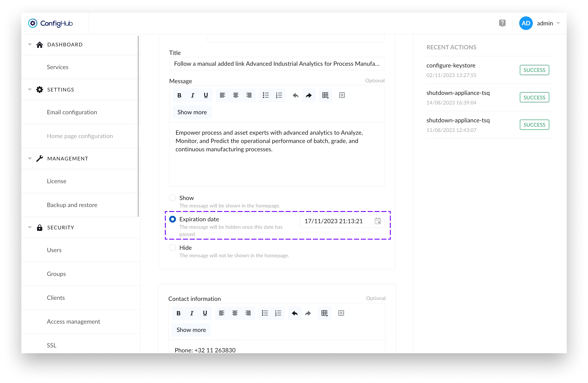Click redo arrow in Message toolbar
The height and width of the screenshot is (383, 588).
[x=308, y=95]
